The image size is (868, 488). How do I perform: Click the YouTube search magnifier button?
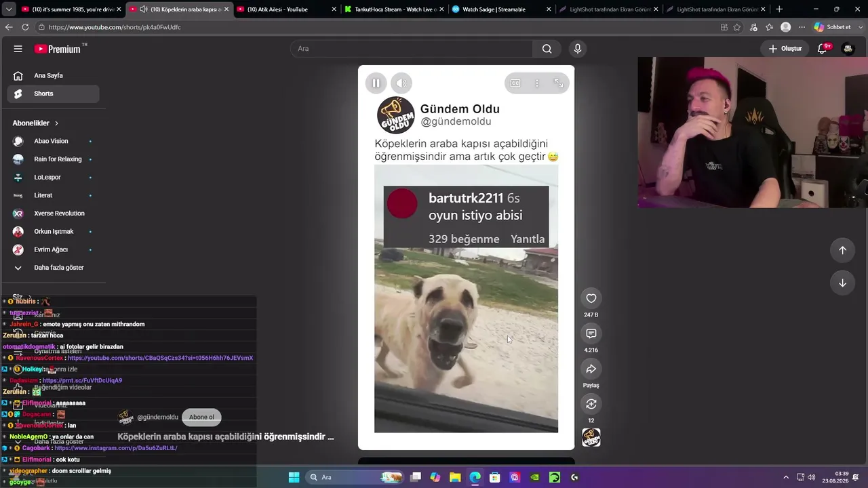(x=547, y=49)
